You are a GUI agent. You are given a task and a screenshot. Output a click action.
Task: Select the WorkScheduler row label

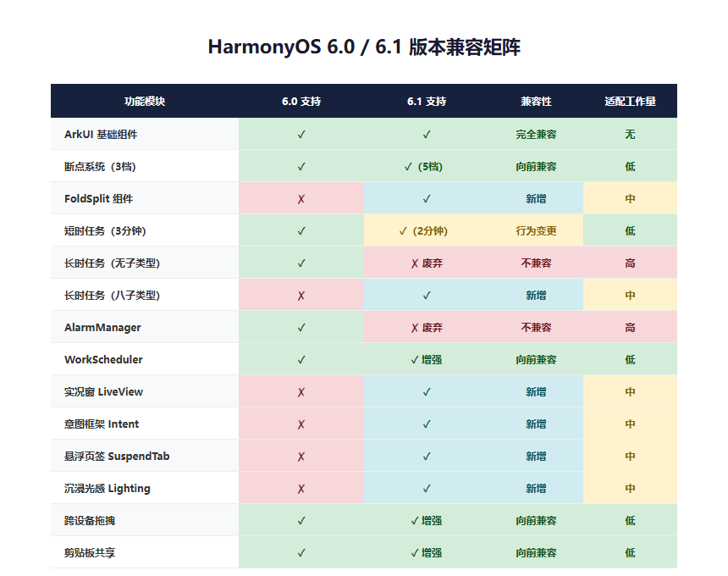103,359
